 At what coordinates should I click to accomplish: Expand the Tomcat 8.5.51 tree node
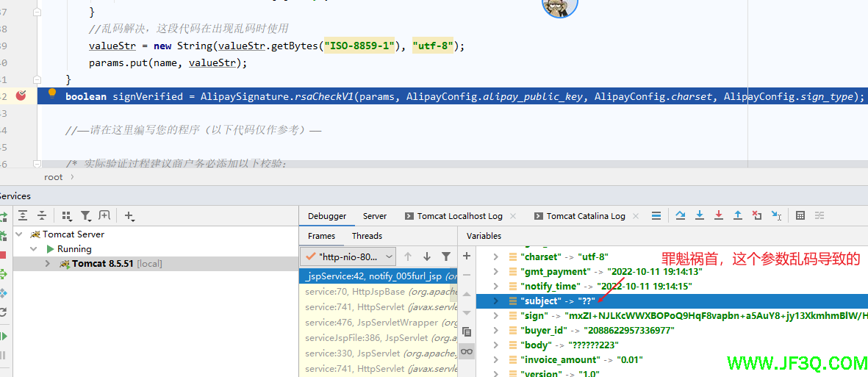click(x=49, y=264)
